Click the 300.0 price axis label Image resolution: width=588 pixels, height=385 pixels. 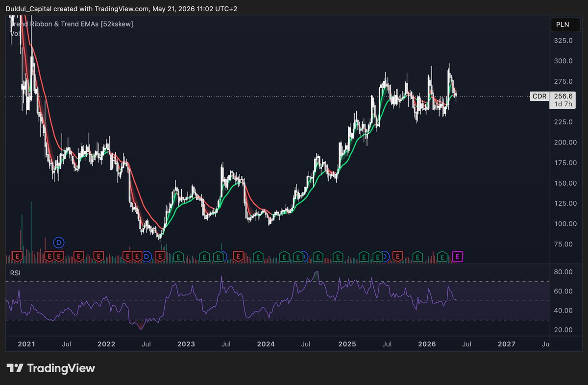pyautogui.click(x=563, y=61)
